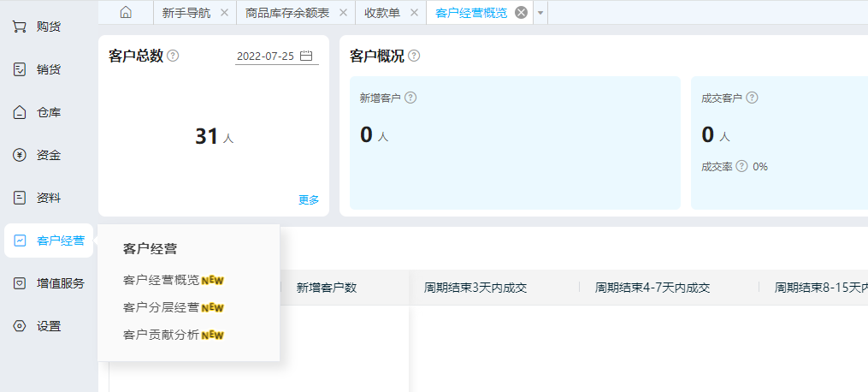
Task: Switch to the 收款单 tab
Action: [x=382, y=14]
